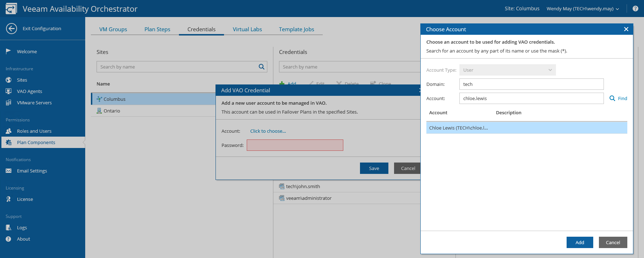
Task: Open the Account Type dropdown
Action: point(508,70)
